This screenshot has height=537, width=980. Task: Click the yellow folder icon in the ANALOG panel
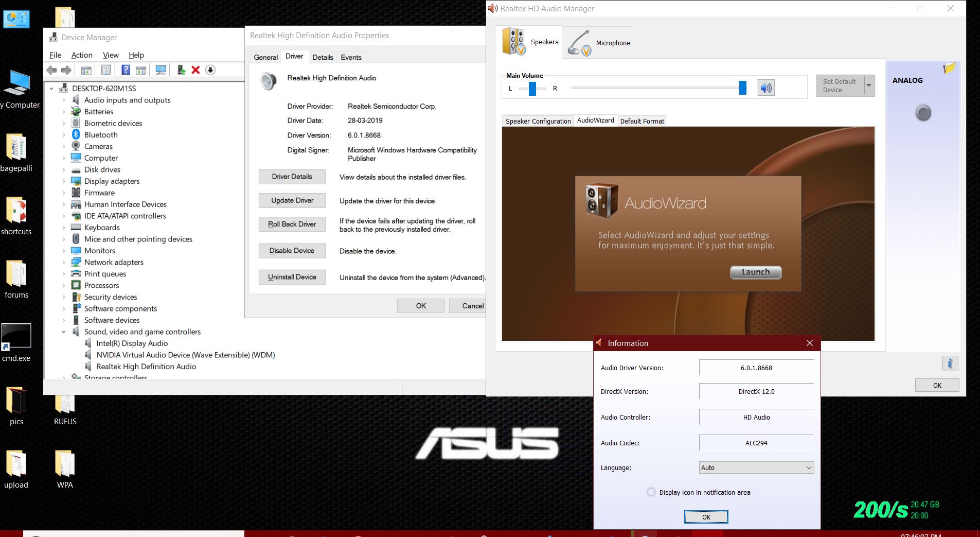point(949,68)
